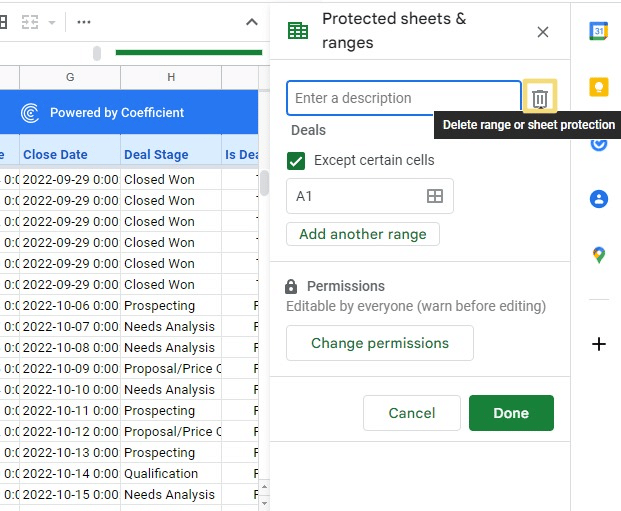Select column G header
This screenshot has height=511, width=621.
coord(70,77)
